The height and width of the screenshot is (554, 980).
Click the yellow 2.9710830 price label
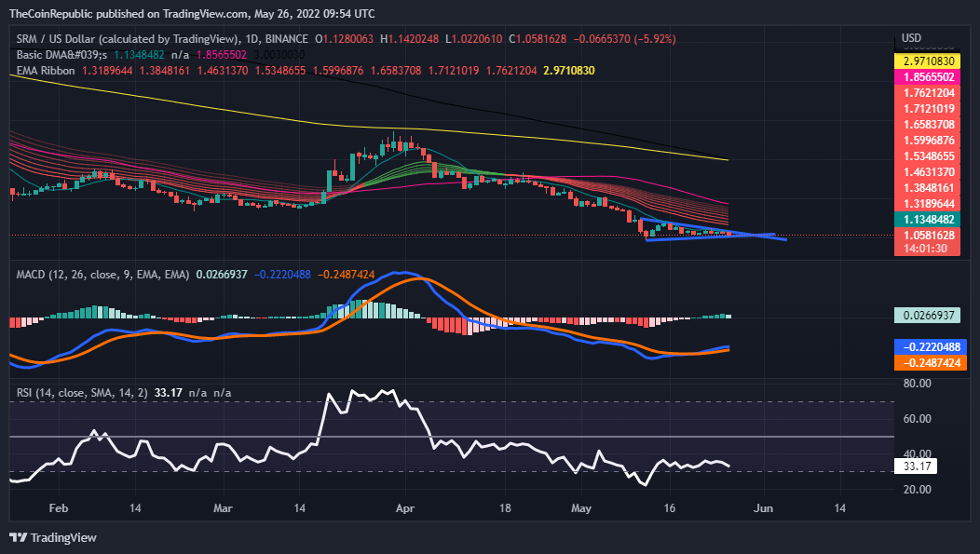point(928,61)
